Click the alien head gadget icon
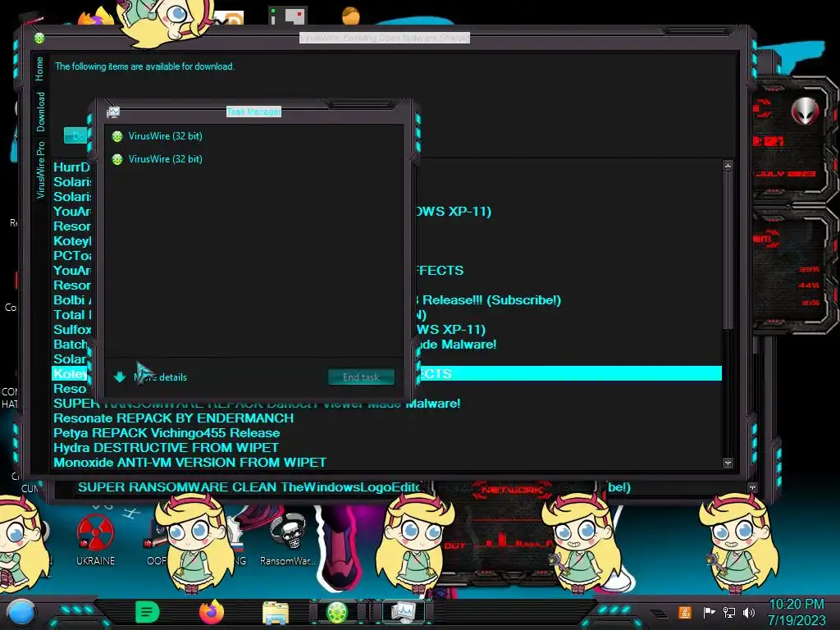The height and width of the screenshot is (630, 840). [804, 112]
